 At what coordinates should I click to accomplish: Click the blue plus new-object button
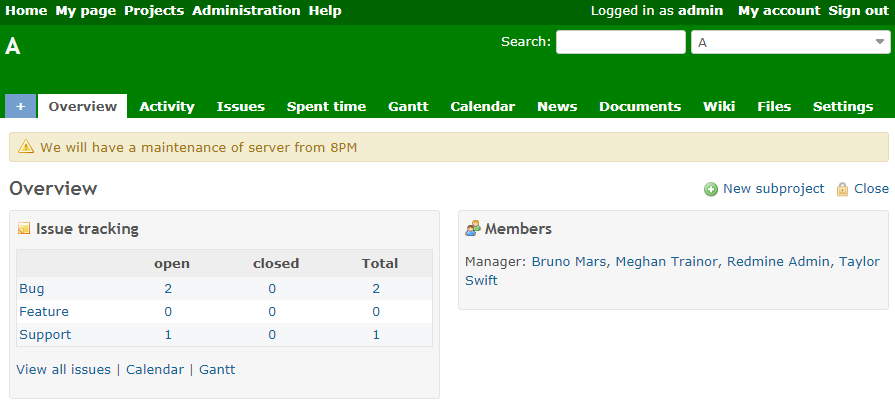pos(20,106)
